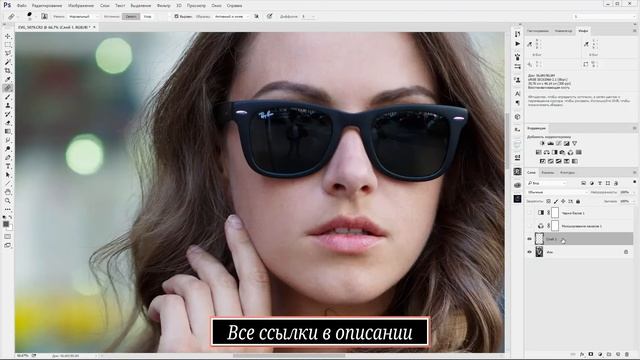Click the create new layer icon

click(618, 354)
